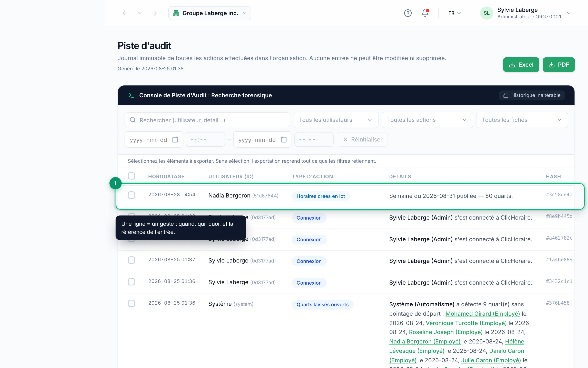Open Nadia Bergeron (Employé) link in details
Viewport: 588px width, 368px height.
425,342
